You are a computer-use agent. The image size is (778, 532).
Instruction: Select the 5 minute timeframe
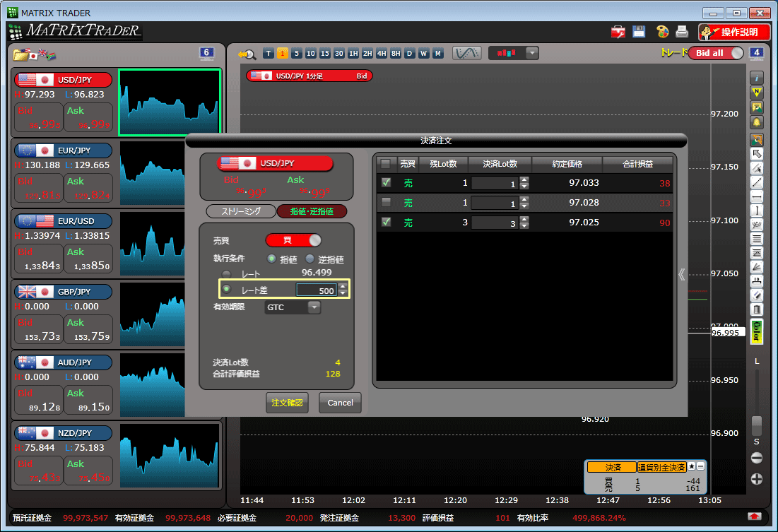coord(297,53)
